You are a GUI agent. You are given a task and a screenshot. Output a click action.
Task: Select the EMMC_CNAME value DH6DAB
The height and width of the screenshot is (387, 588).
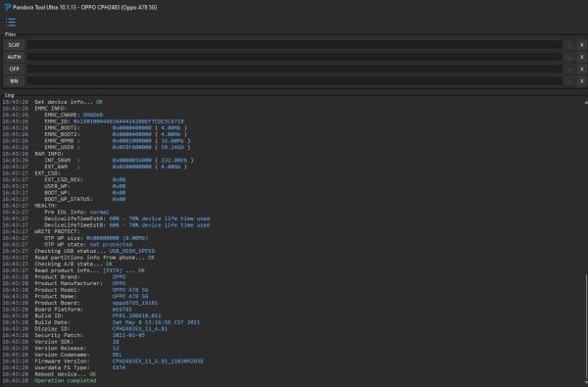(x=93, y=115)
